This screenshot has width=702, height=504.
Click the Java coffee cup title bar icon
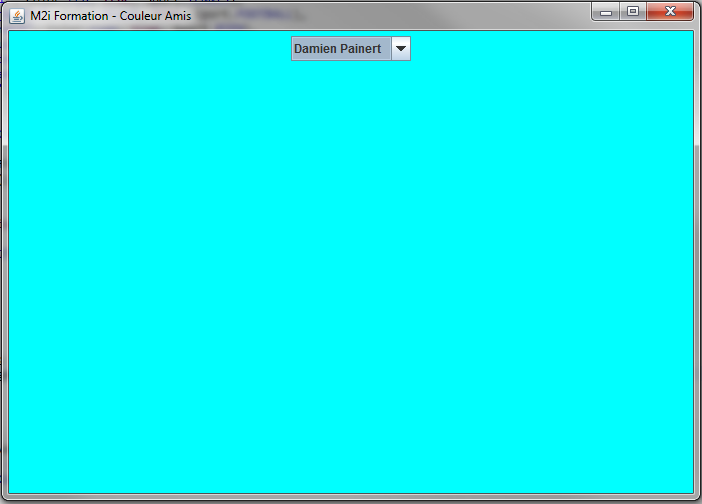[17, 14]
